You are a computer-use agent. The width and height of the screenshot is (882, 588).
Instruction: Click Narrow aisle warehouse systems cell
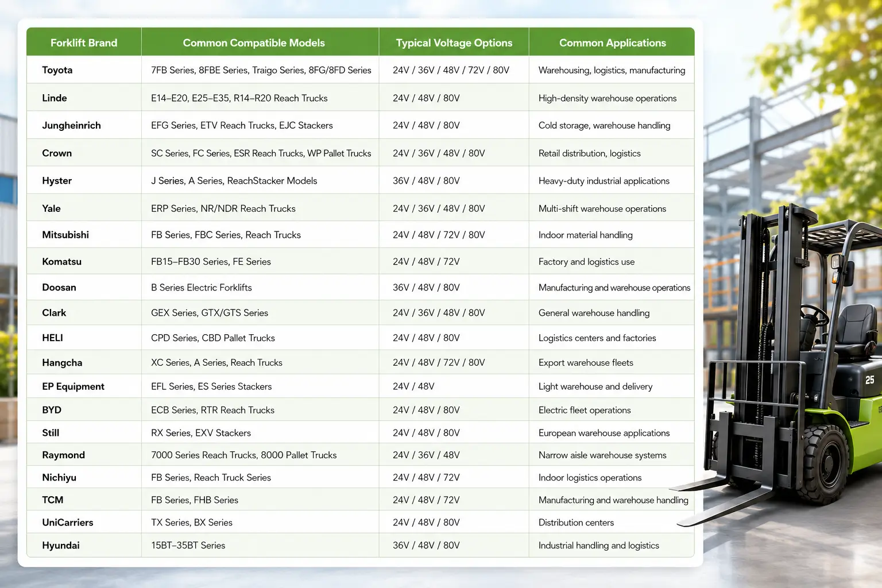(x=612, y=455)
